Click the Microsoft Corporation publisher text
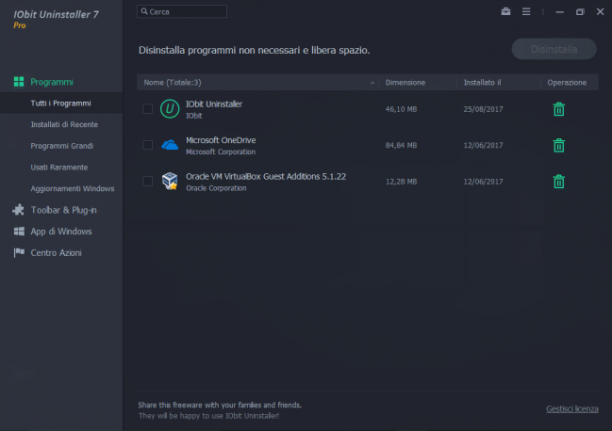This screenshot has width=612, height=431. 221,152
